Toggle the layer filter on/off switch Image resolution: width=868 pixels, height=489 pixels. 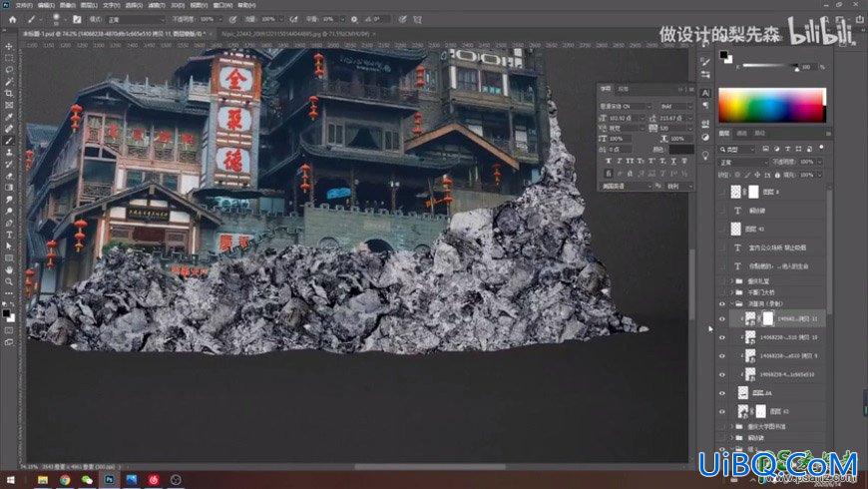(x=821, y=148)
